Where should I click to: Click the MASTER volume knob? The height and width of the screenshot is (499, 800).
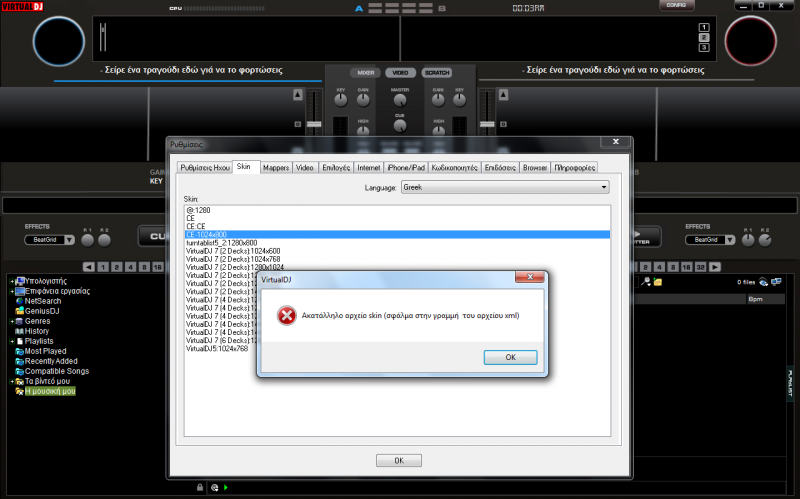point(400,100)
